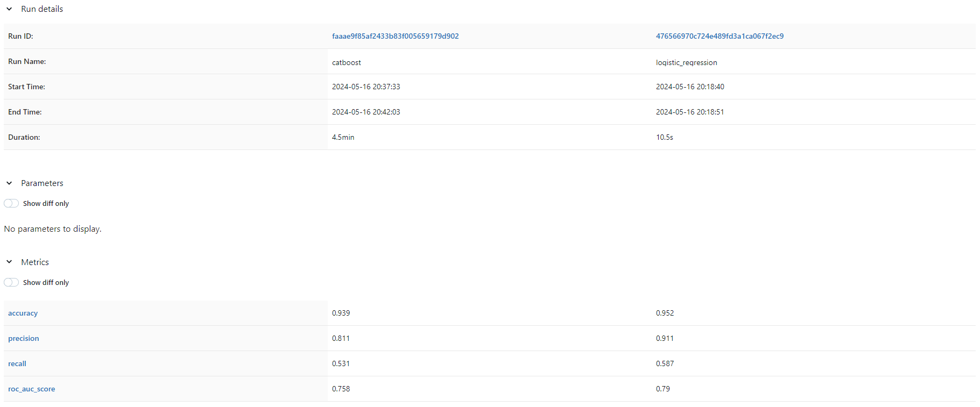Click the Parameters section heading text
Image resolution: width=980 pixels, height=407 pixels.
pyautogui.click(x=42, y=183)
